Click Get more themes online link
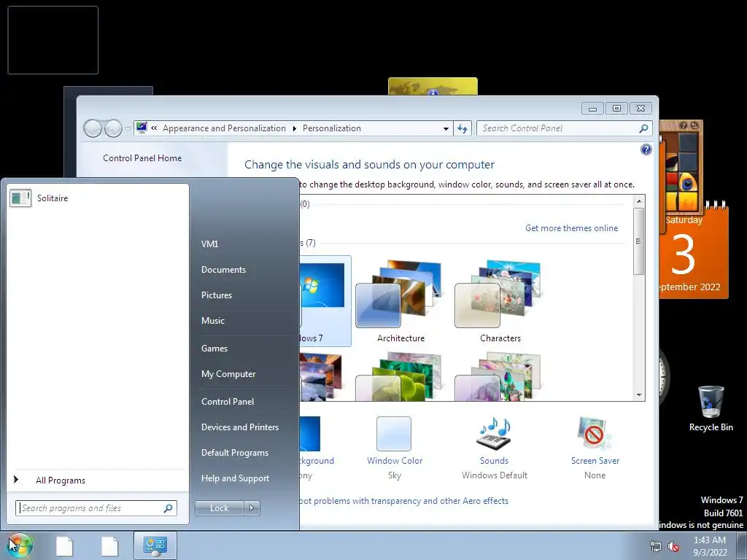 pyautogui.click(x=571, y=228)
